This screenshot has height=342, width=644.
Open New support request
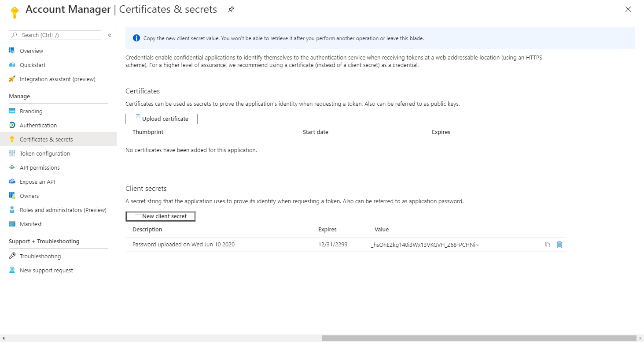(46, 270)
